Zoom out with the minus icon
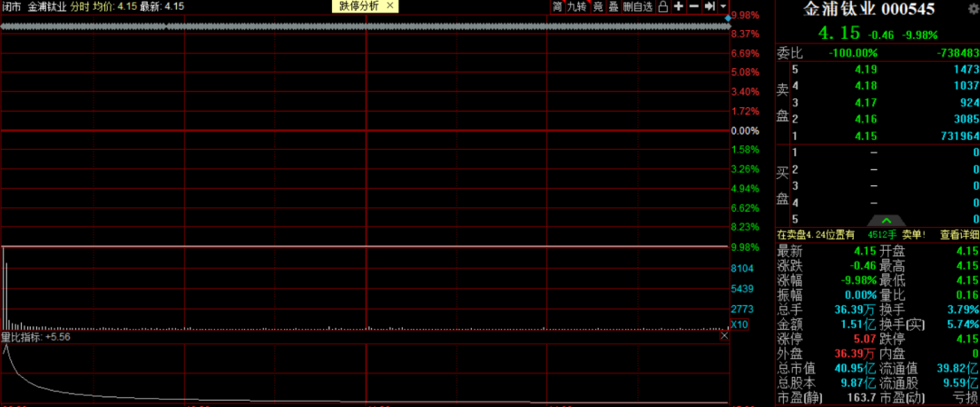 [694, 6]
